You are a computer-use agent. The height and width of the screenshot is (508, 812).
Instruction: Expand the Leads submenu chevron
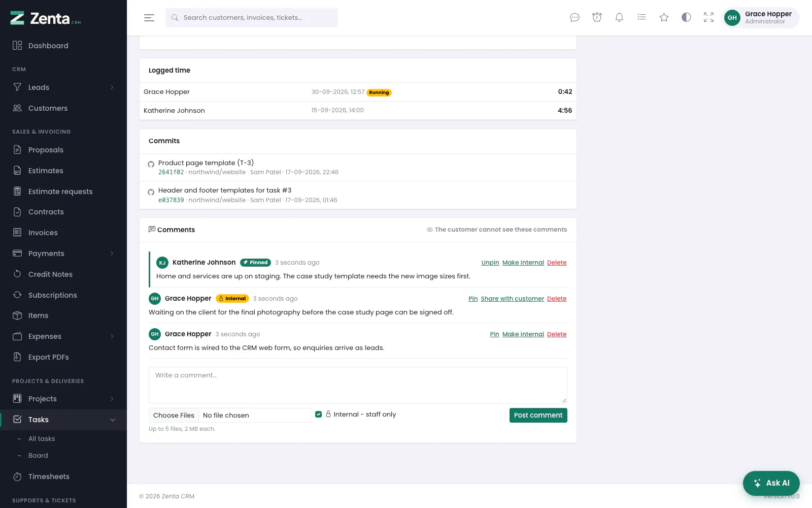tap(112, 87)
